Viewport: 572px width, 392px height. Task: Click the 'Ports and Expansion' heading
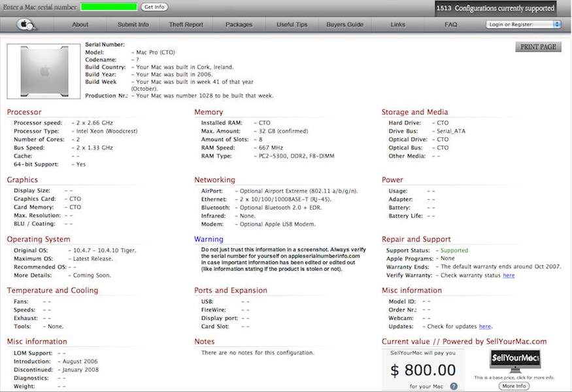[x=231, y=290]
